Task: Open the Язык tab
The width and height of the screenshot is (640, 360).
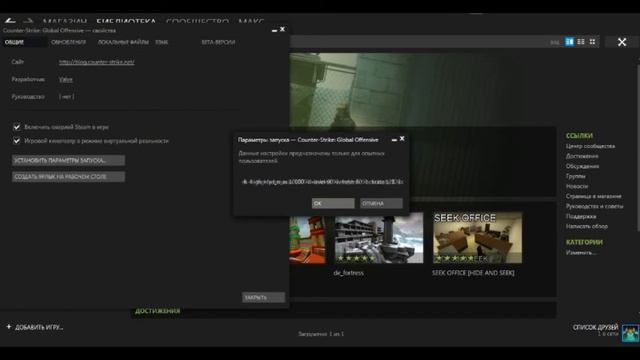Action: click(x=162, y=42)
